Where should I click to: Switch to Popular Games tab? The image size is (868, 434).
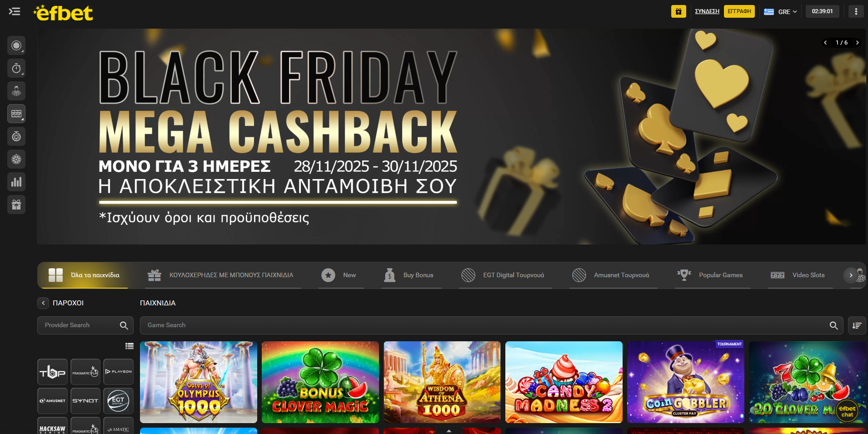click(710, 275)
